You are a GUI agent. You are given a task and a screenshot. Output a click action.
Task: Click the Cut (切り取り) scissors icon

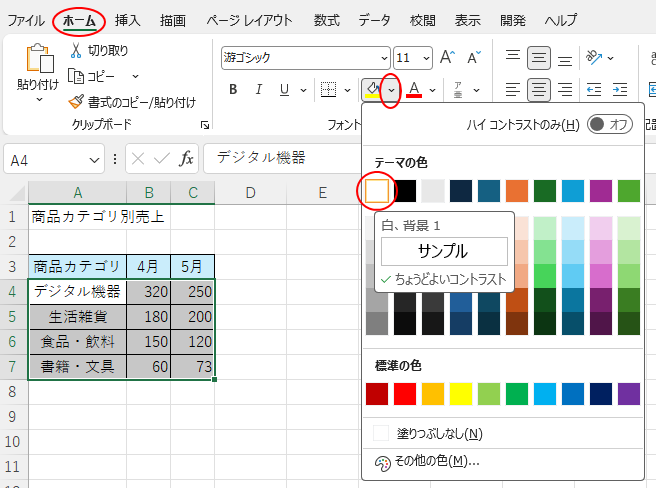tap(76, 50)
